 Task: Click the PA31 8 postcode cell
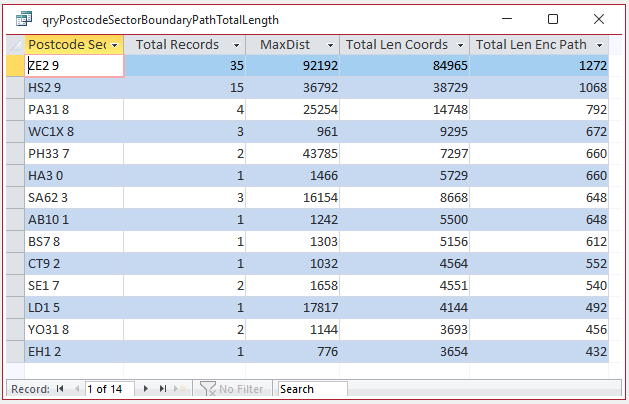click(74, 110)
